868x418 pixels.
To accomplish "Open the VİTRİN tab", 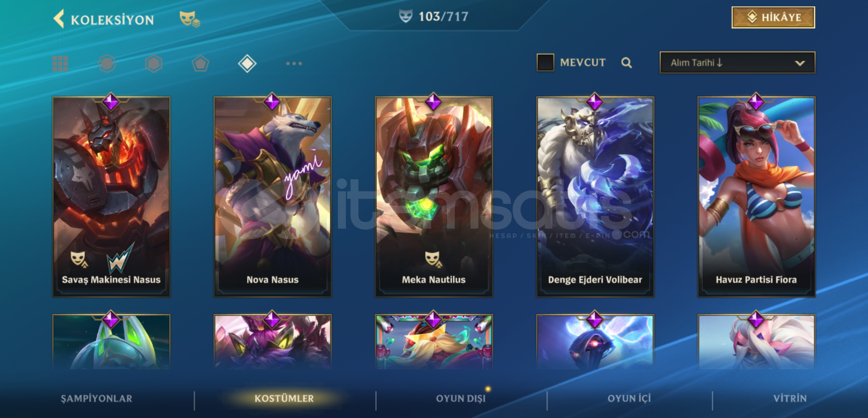I will pos(790,398).
